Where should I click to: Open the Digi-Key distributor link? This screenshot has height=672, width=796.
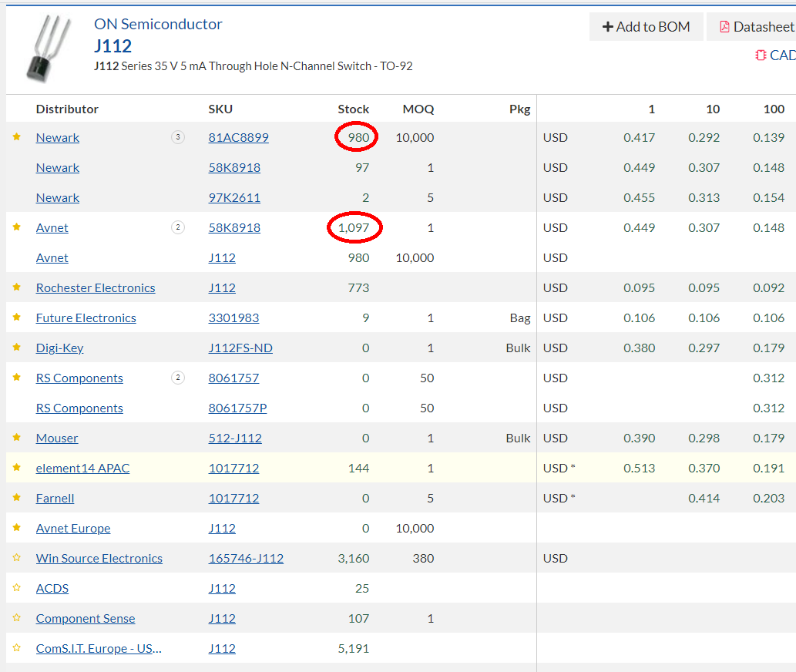click(x=59, y=348)
